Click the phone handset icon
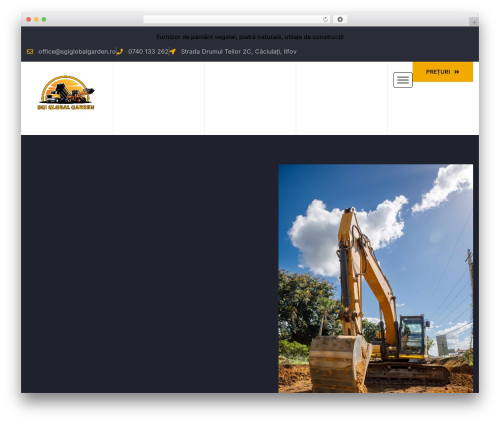500x423 pixels. pos(120,52)
